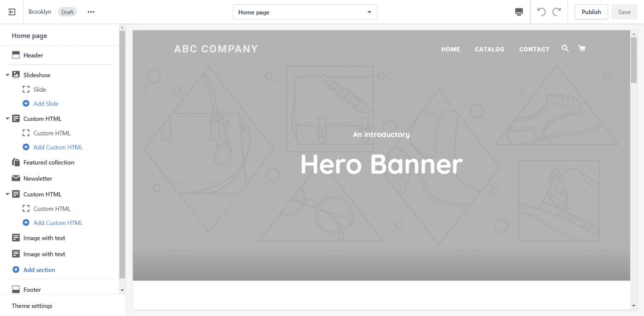The image size is (644, 316).
Task: Click the Add Slide link
Action: tap(46, 104)
